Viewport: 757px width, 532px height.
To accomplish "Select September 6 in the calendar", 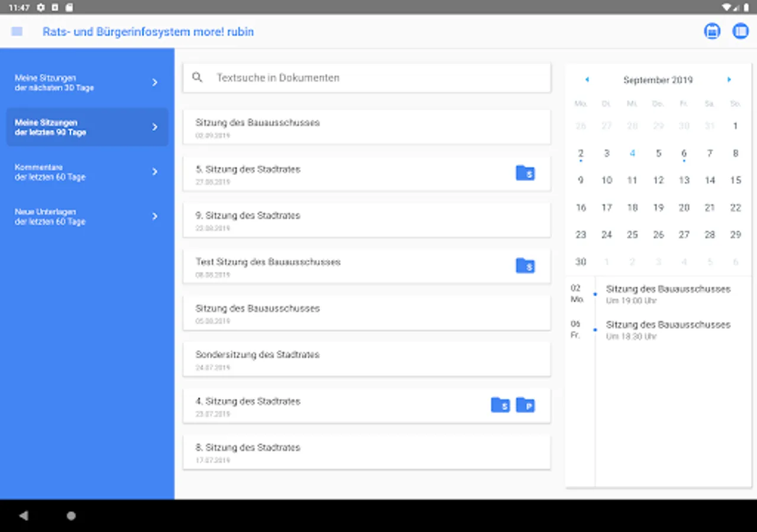I will coord(684,154).
